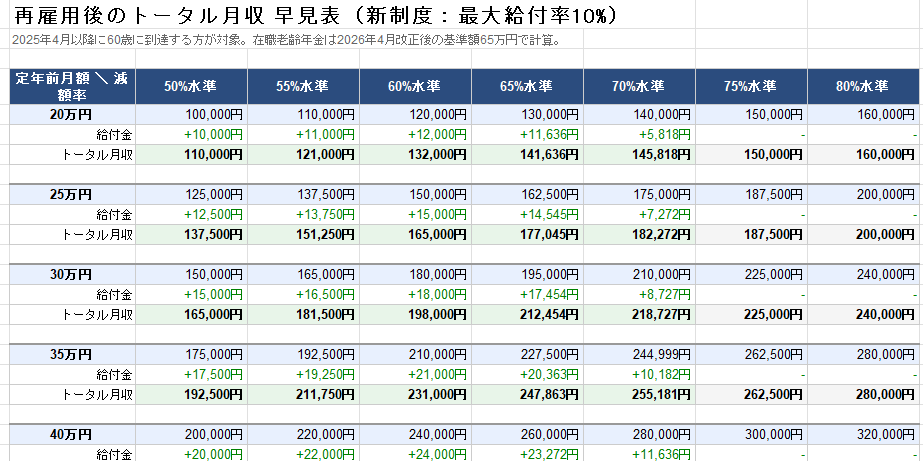
Task: Select the '70%水準' column header
Action: point(639,87)
